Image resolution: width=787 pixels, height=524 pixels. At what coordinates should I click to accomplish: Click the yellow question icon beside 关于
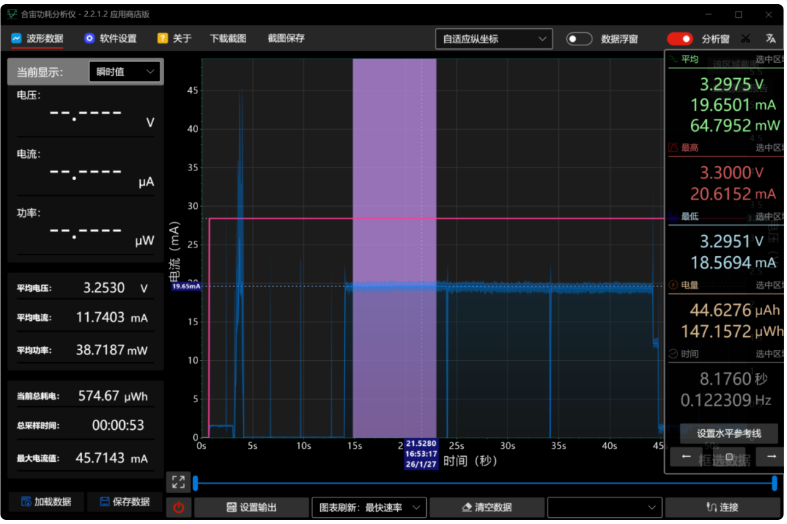[162, 38]
